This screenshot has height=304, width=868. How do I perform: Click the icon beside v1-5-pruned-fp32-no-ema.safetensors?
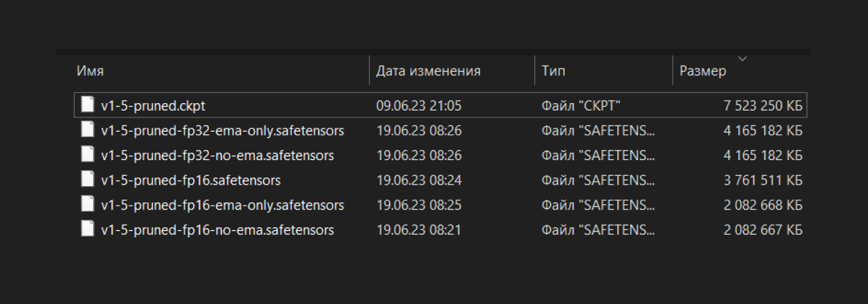(87, 155)
